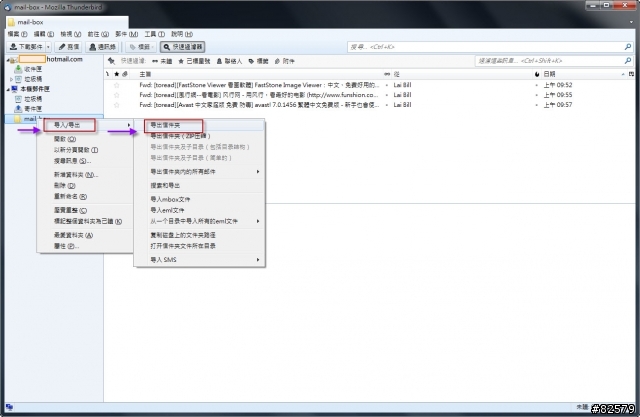Open the column picker icon at header's right end
This screenshot has height=417, width=640.
click(631, 74)
